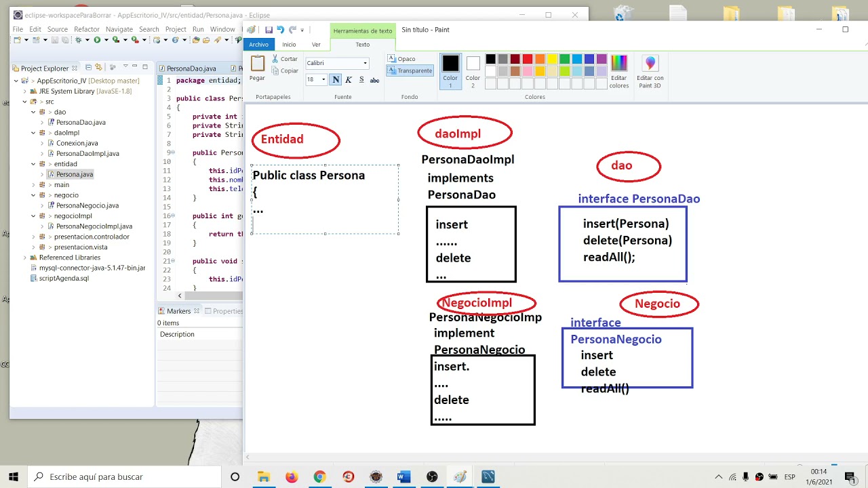Collapse the dao package node
Viewport: 868px width, 488px height.
[33, 112]
